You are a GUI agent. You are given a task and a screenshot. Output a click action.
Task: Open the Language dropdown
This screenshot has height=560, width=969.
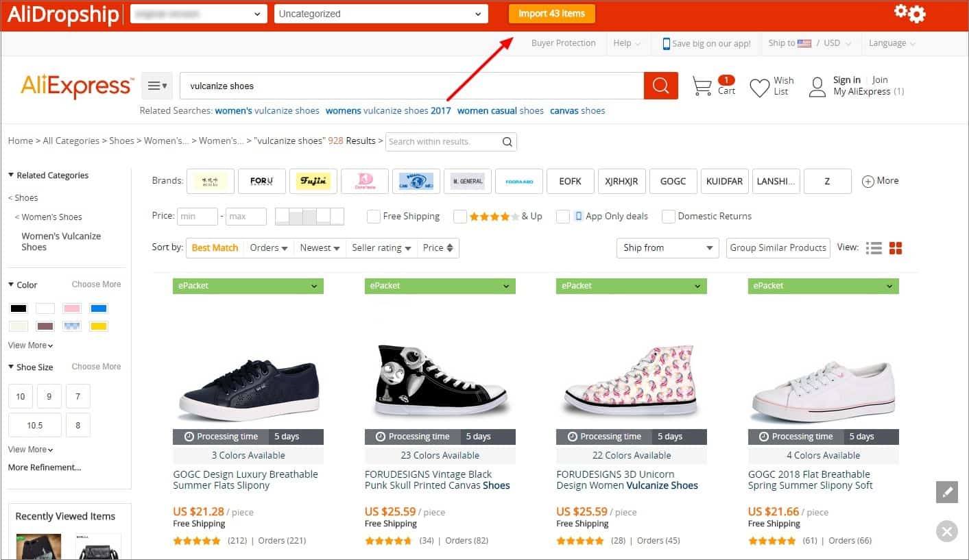pyautogui.click(x=892, y=43)
